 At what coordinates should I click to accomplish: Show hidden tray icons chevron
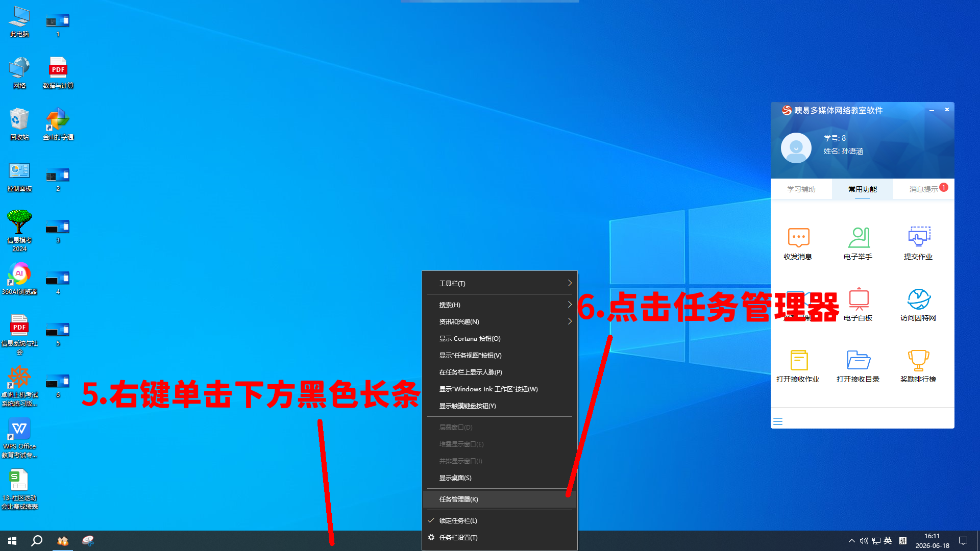click(x=851, y=541)
